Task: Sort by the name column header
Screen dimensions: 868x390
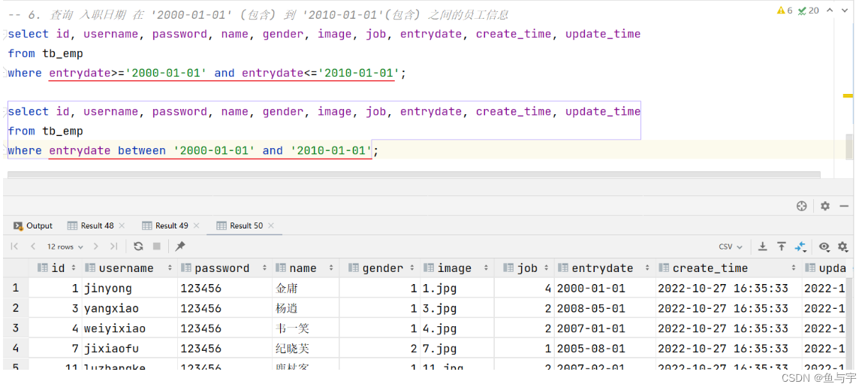Action: click(x=306, y=268)
